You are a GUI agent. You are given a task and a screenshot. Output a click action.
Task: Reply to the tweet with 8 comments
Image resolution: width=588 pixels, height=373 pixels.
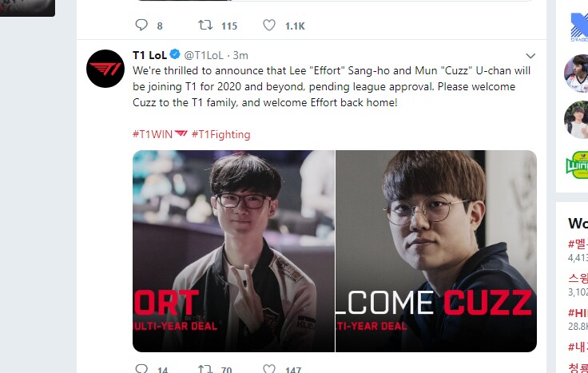click(141, 25)
